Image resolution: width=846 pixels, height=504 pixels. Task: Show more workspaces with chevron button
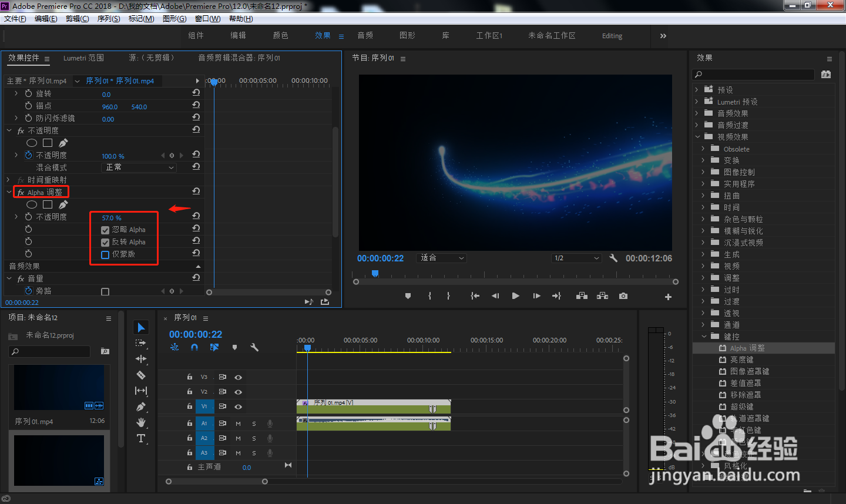663,36
